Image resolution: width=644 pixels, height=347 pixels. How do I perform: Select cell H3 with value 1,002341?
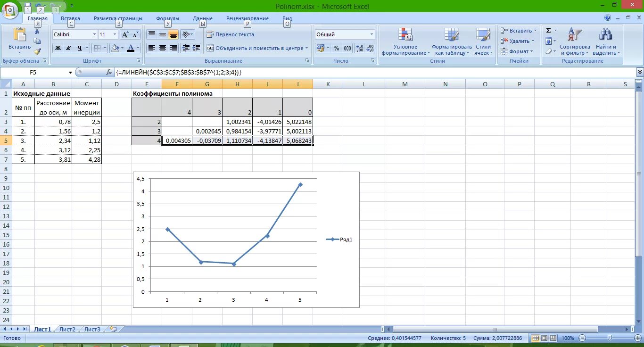237,122
